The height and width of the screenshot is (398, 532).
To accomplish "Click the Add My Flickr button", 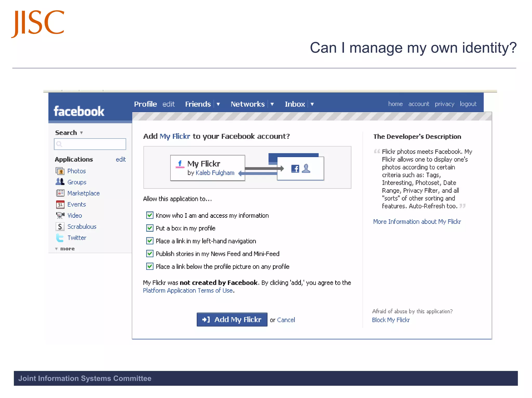I will coord(232,320).
